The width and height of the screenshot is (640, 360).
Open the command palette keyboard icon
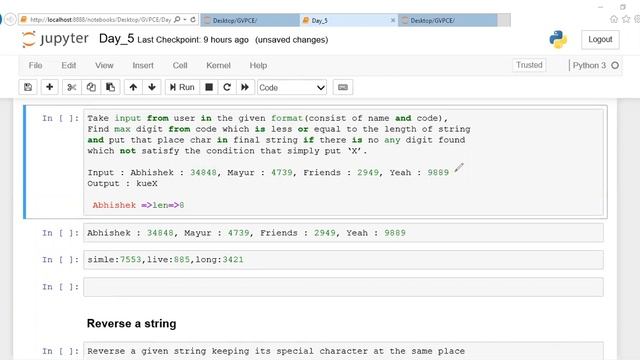click(x=343, y=87)
